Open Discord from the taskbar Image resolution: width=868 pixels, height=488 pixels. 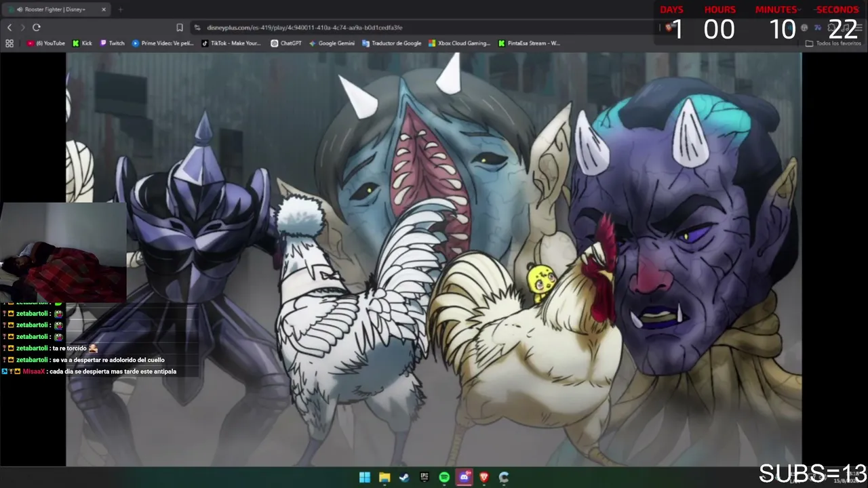click(464, 477)
